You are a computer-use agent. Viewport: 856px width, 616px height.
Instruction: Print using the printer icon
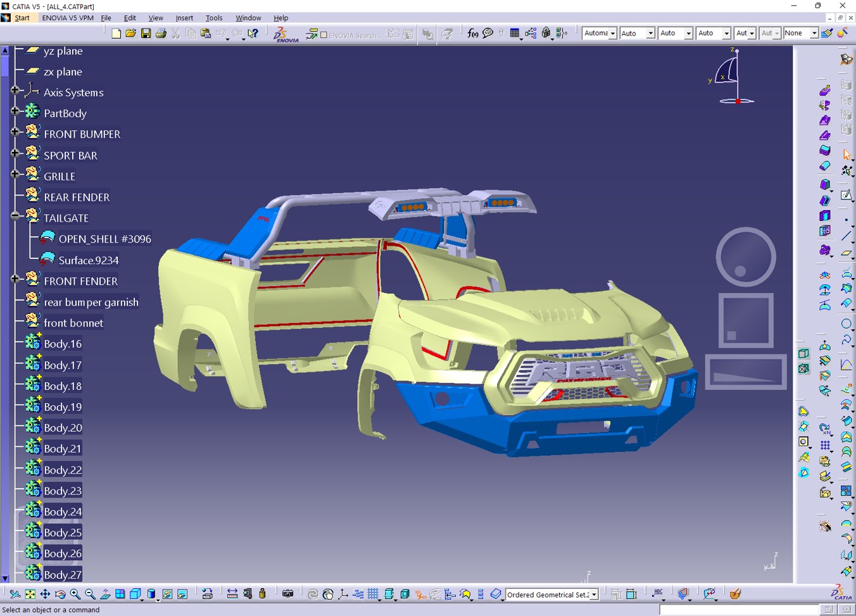[161, 34]
